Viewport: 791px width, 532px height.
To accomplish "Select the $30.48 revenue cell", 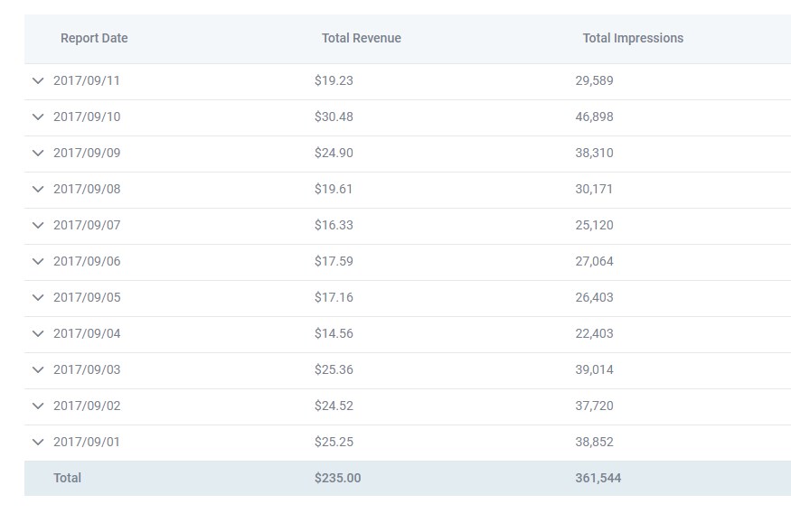I will coord(334,117).
